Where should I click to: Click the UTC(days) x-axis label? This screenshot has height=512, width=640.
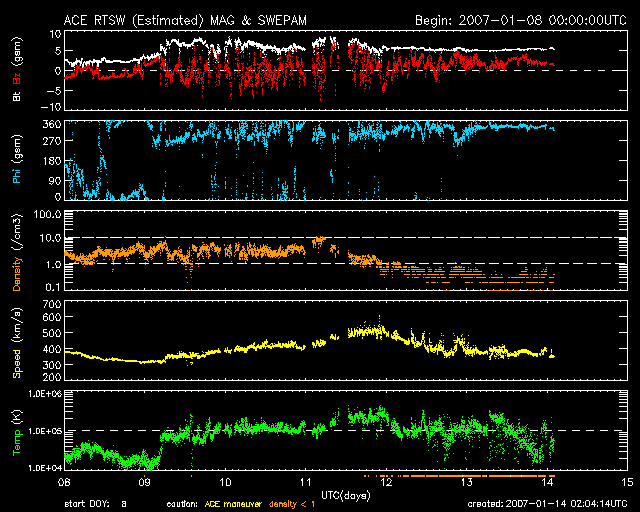click(x=337, y=496)
